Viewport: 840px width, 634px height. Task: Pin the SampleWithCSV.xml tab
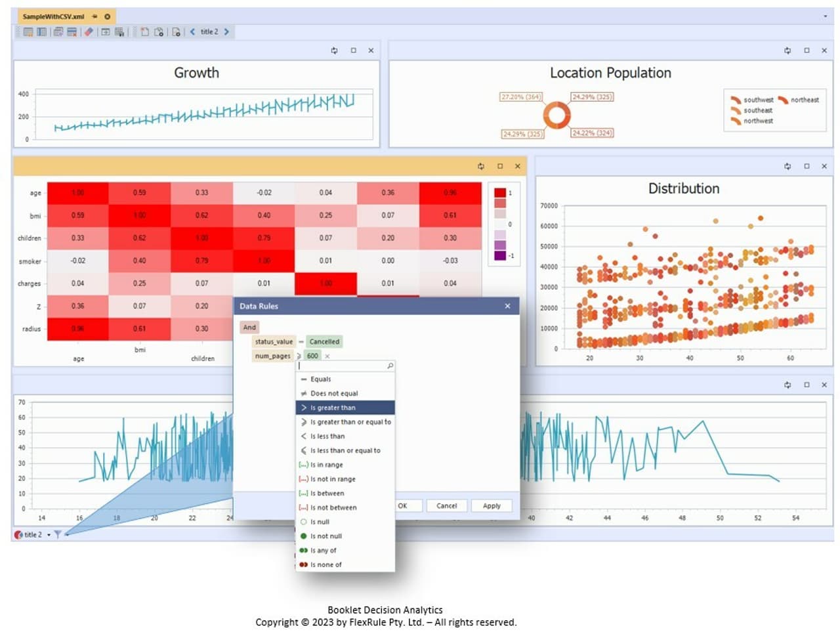coord(93,18)
